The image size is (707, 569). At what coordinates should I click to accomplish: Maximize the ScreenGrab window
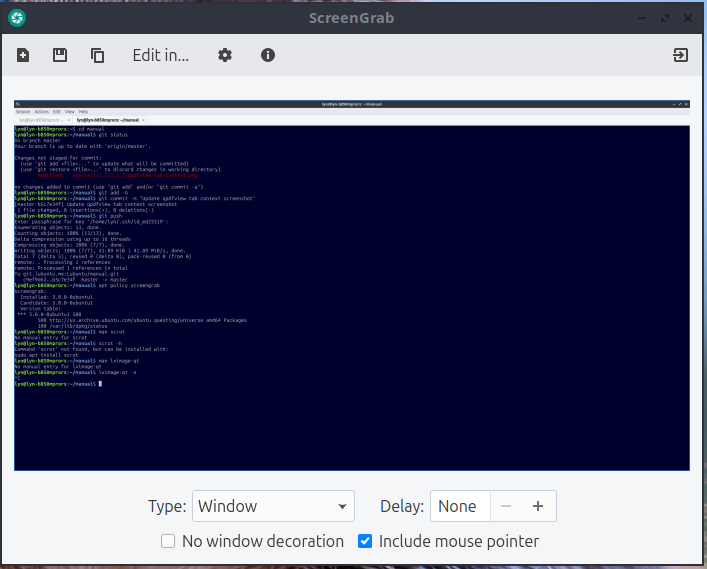pyautogui.click(x=664, y=17)
